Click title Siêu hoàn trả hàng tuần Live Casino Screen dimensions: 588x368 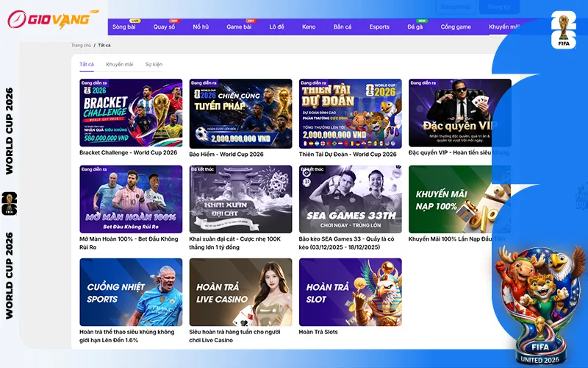234,336
